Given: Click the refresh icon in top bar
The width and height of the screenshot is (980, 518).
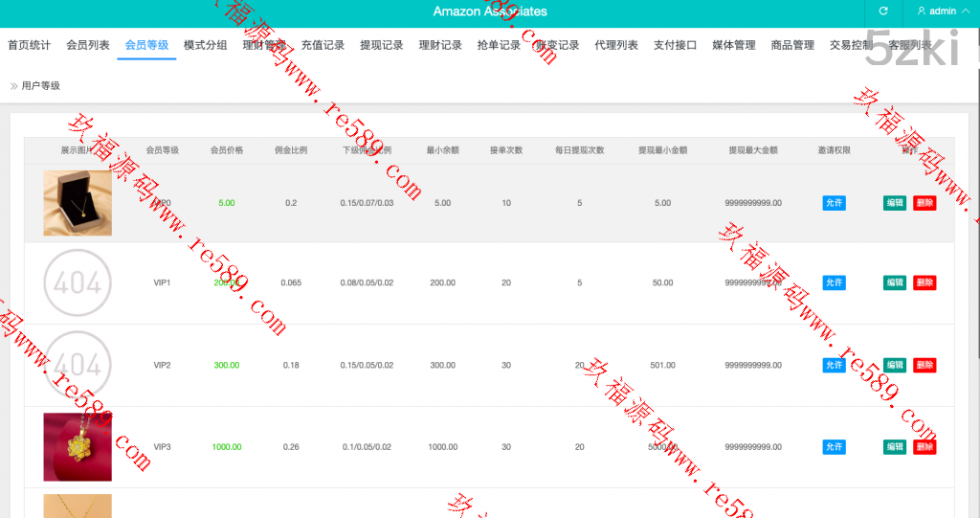Looking at the screenshot, I should click(x=883, y=11).
